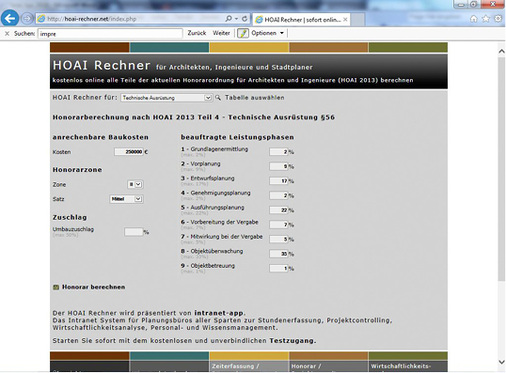Click the Zeiterfassung footer menu item
This screenshot has height=373, width=506.
coord(249,366)
